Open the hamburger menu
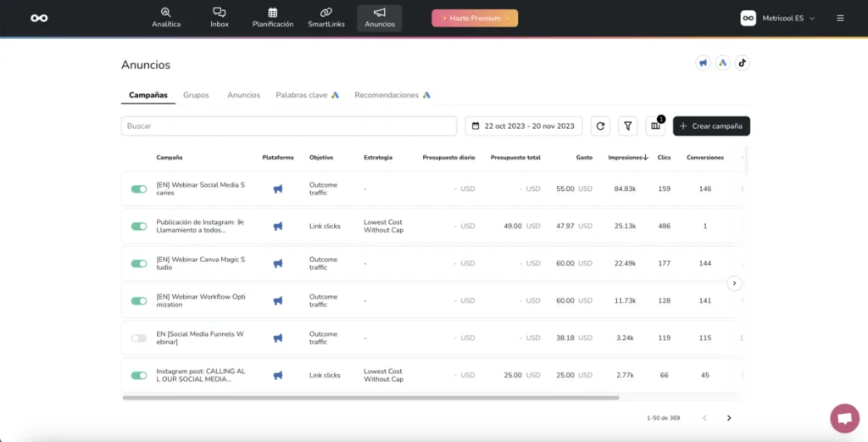This screenshot has height=442, width=868. (x=840, y=19)
